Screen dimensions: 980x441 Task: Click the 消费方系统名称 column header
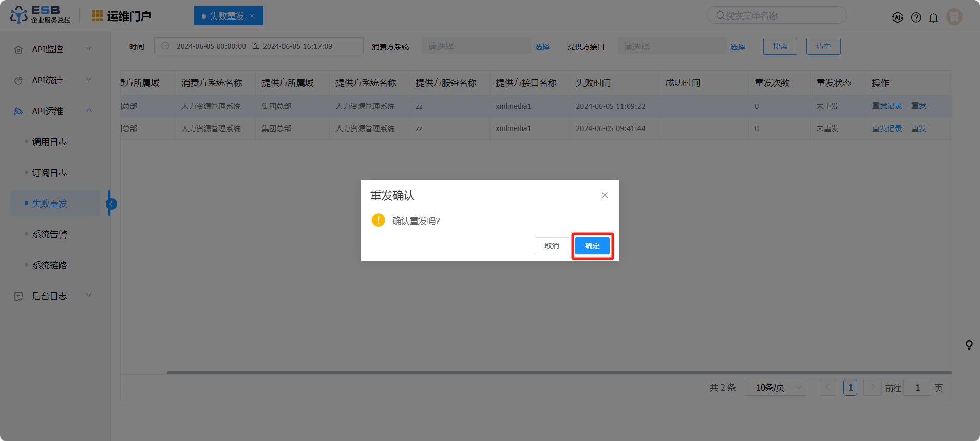point(212,83)
